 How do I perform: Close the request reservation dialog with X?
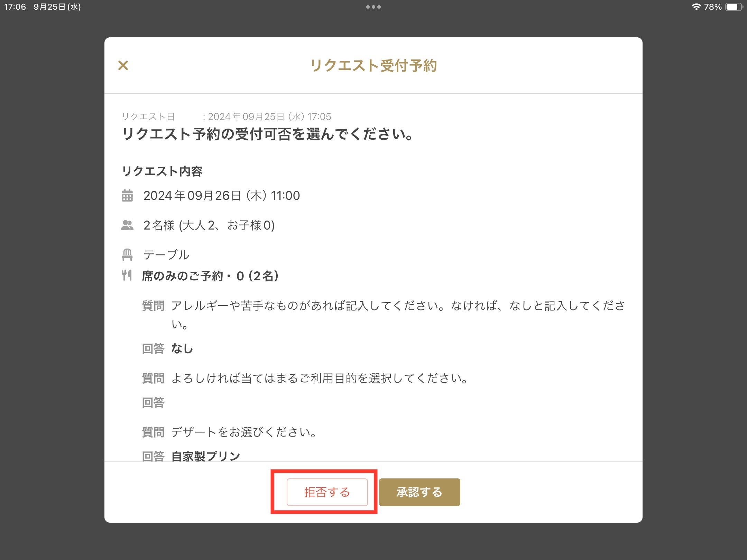click(x=123, y=65)
